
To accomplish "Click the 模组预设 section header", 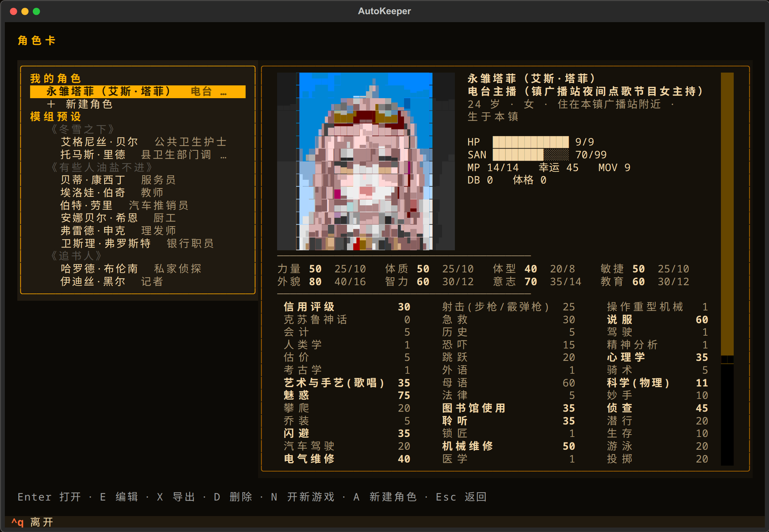I will [56, 117].
